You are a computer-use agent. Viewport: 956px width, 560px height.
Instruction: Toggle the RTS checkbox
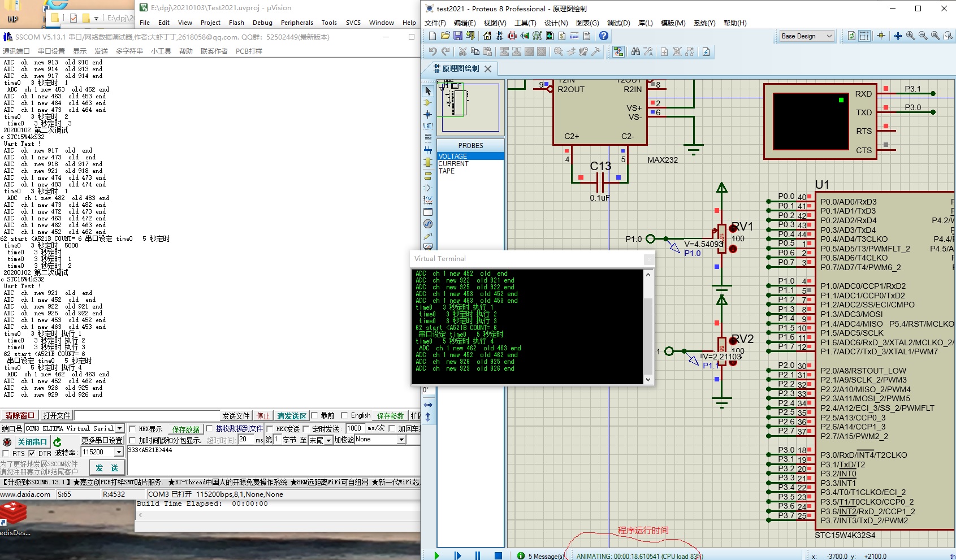click(x=6, y=453)
